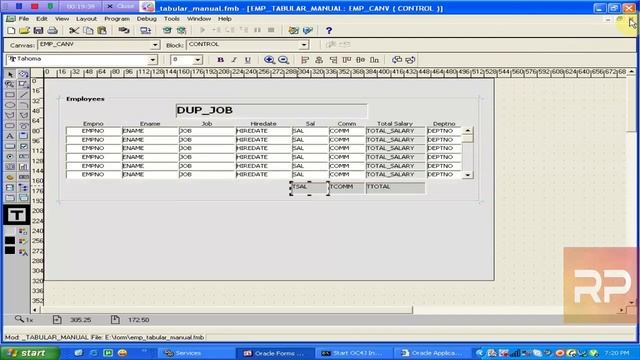Click the Align Top icon

[347, 60]
